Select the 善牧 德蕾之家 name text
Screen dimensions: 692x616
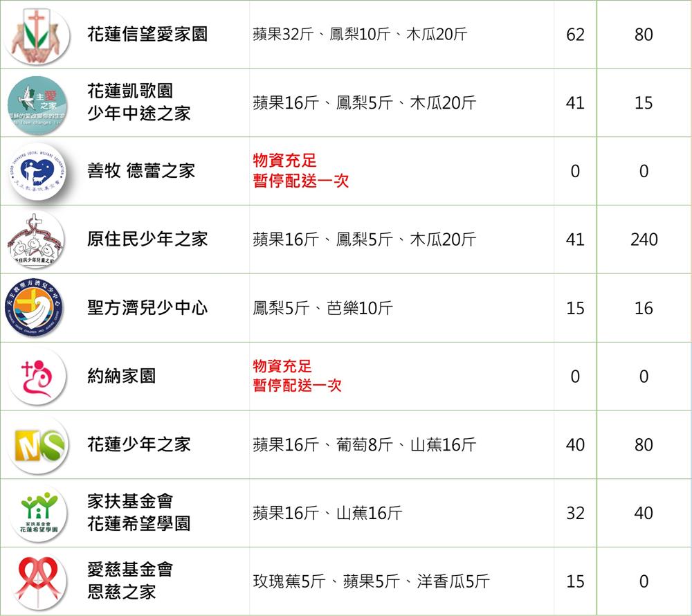(x=140, y=171)
